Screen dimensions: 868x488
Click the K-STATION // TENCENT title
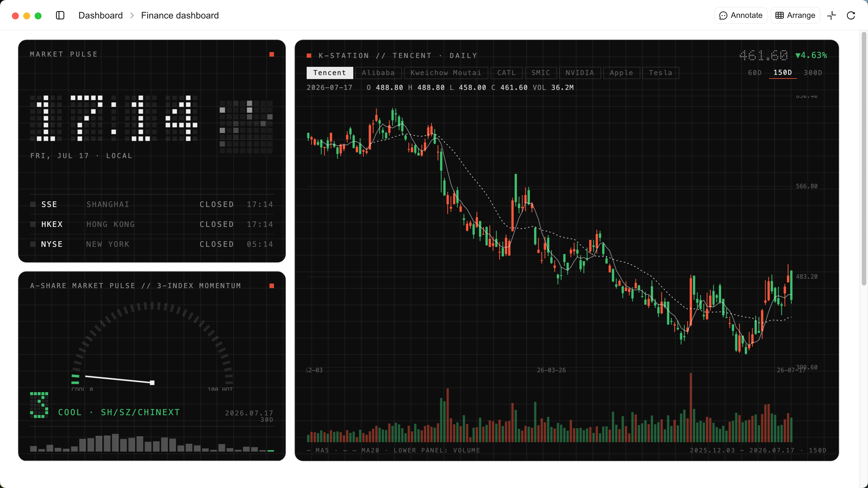coord(398,56)
